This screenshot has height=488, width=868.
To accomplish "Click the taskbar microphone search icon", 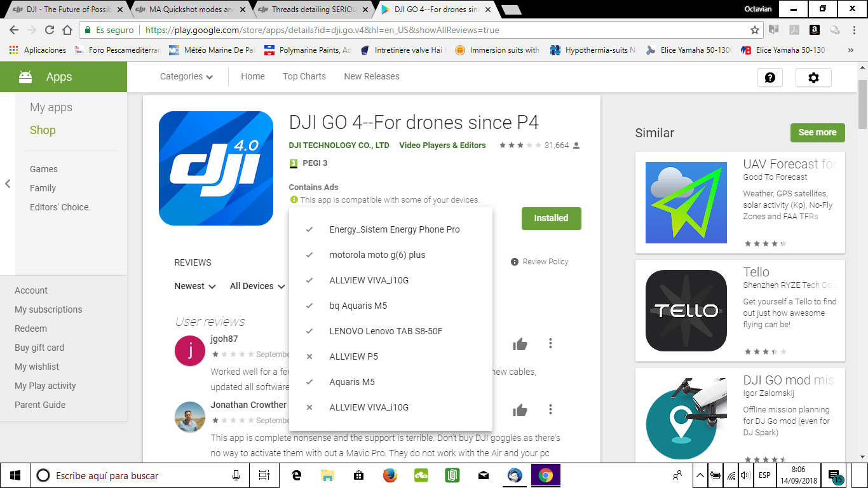I will (236, 475).
